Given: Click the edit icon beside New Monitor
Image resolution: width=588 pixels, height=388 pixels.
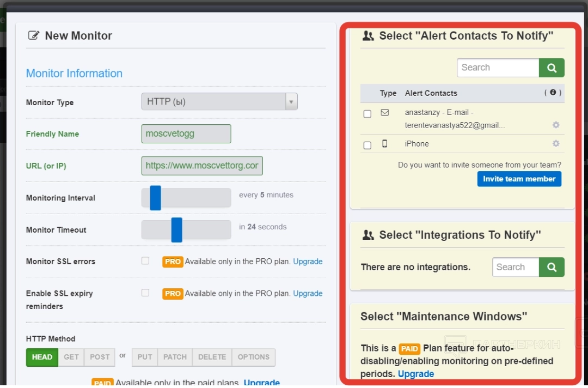Looking at the screenshot, I should coord(34,36).
